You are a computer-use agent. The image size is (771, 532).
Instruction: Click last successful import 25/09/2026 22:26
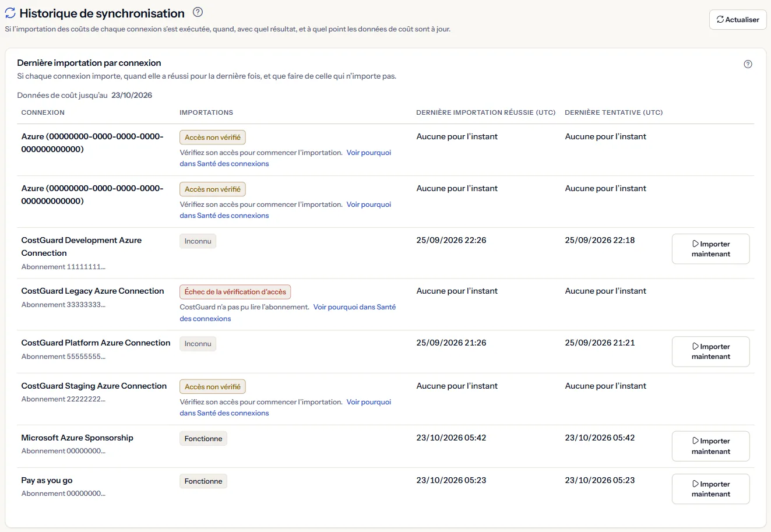pos(451,240)
